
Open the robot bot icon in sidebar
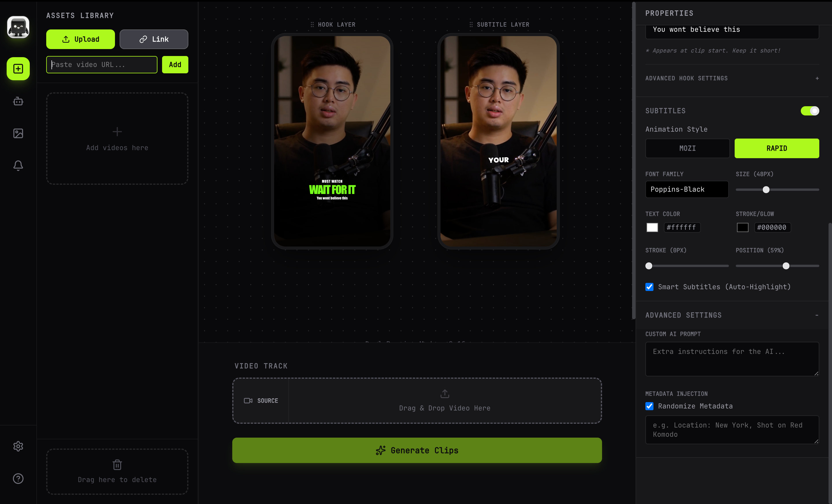pyautogui.click(x=18, y=101)
